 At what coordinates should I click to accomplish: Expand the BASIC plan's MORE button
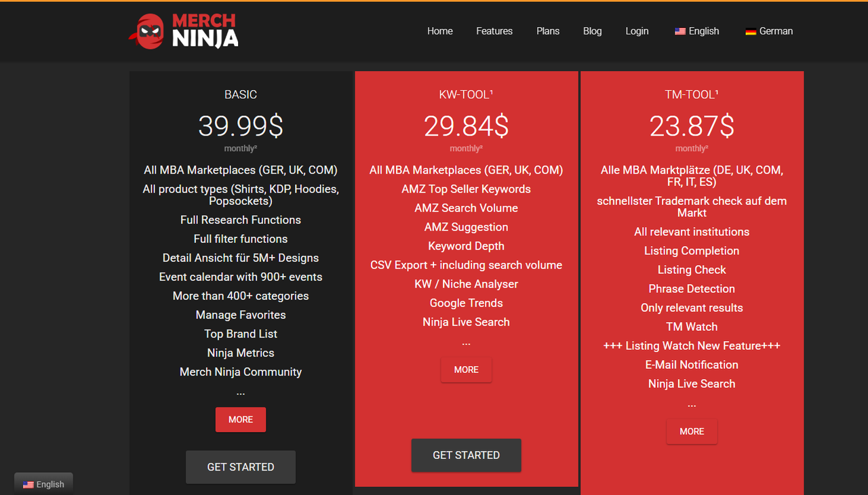241,420
